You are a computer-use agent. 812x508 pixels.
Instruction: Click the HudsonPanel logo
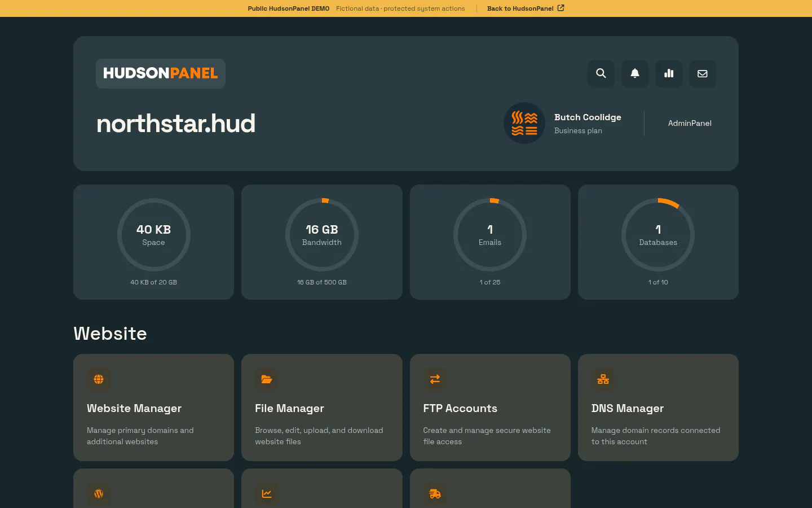[161, 73]
